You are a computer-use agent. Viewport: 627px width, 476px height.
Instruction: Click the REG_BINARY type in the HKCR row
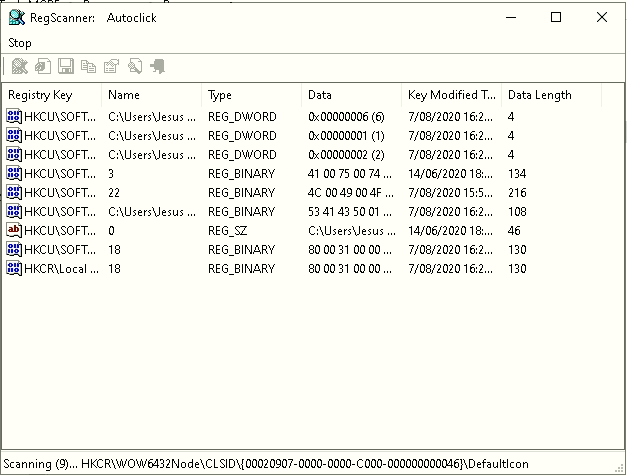[242, 269]
